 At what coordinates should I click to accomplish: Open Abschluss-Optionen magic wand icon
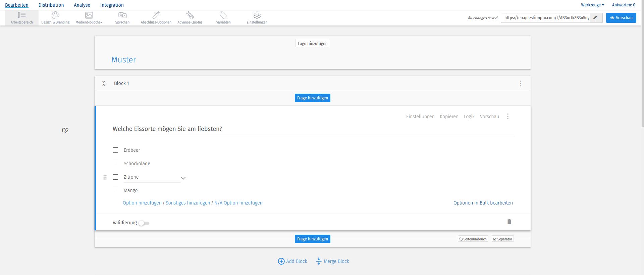click(156, 15)
